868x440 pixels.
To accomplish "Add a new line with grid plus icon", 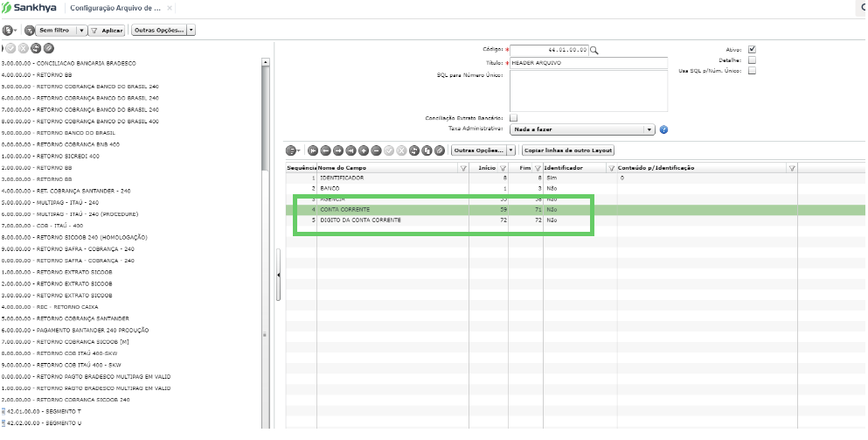I will (x=364, y=150).
